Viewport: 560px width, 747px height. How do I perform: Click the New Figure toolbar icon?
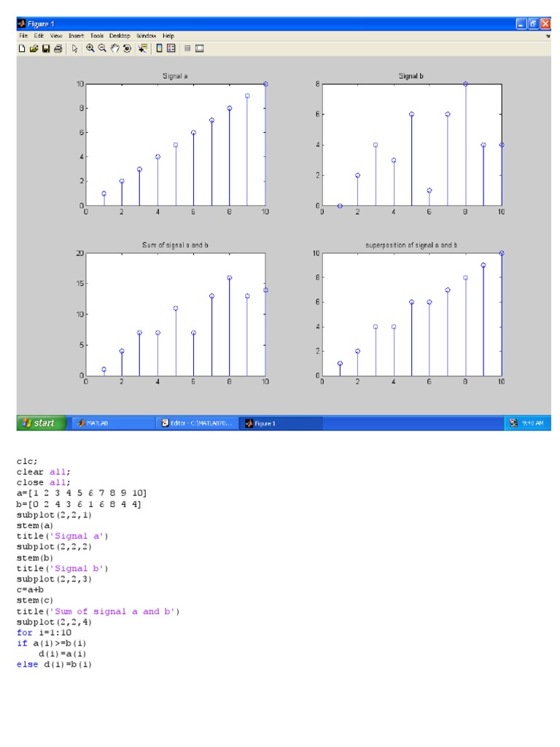pos(22,49)
